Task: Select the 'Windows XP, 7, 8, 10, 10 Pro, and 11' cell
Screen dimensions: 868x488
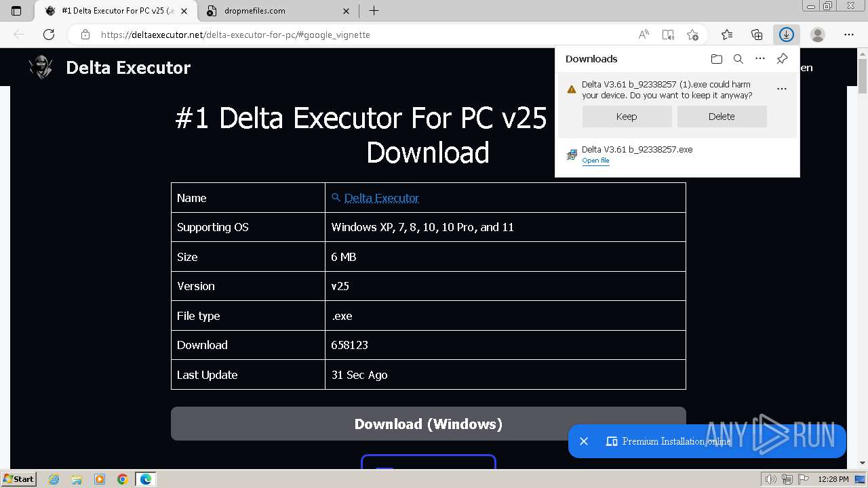Action: tap(505, 227)
